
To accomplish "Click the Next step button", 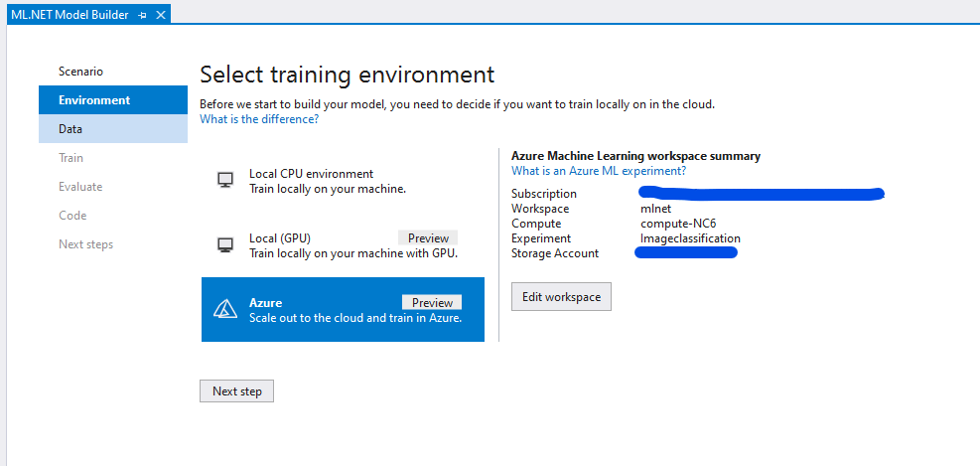I will (236, 391).
